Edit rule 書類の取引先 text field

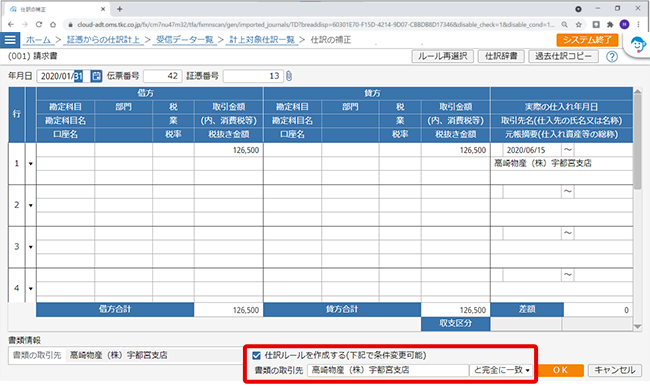pos(388,370)
